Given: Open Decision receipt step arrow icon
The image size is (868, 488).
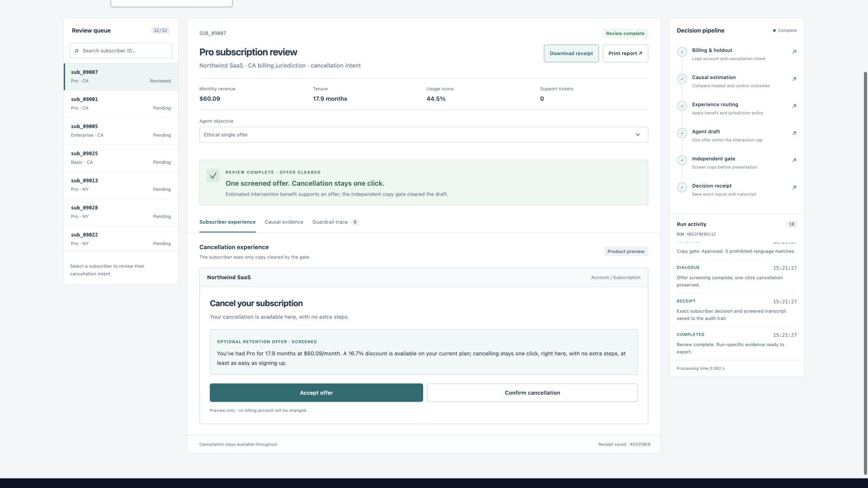Looking at the screenshot, I should pyautogui.click(x=794, y=188).
